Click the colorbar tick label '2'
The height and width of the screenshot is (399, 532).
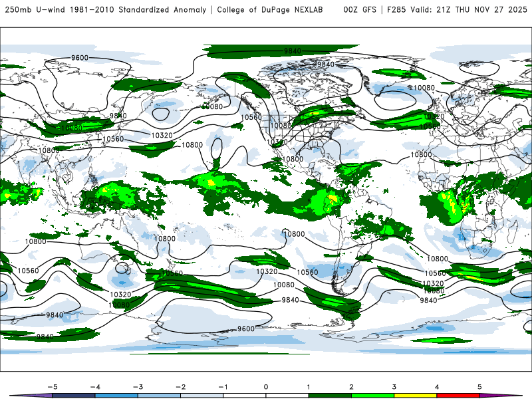(x=352, y=387)
